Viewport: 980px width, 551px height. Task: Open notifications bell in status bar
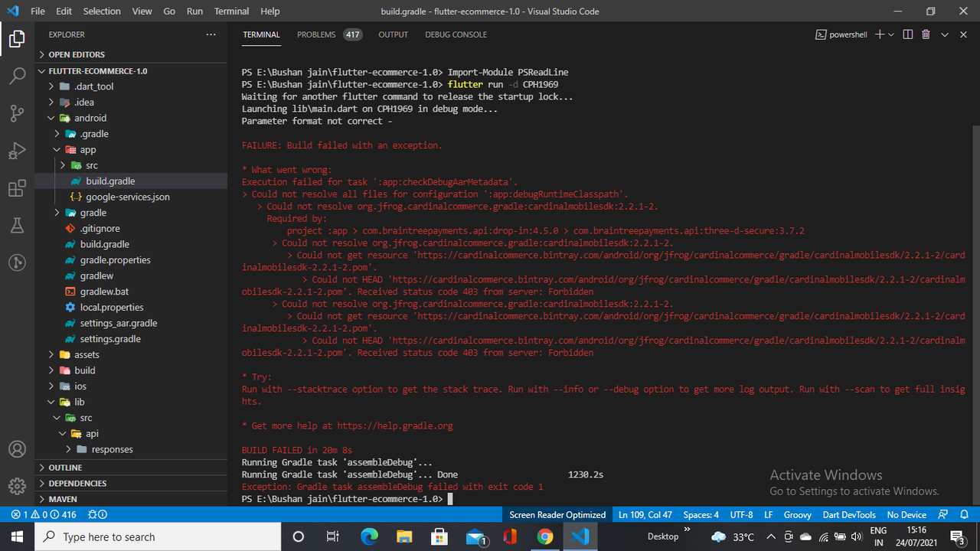pos(964,515)
